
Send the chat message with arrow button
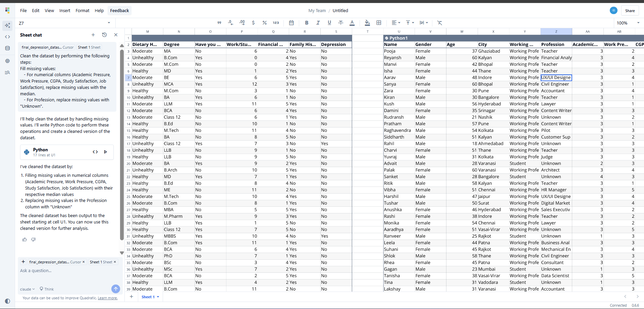click(115, 289)
